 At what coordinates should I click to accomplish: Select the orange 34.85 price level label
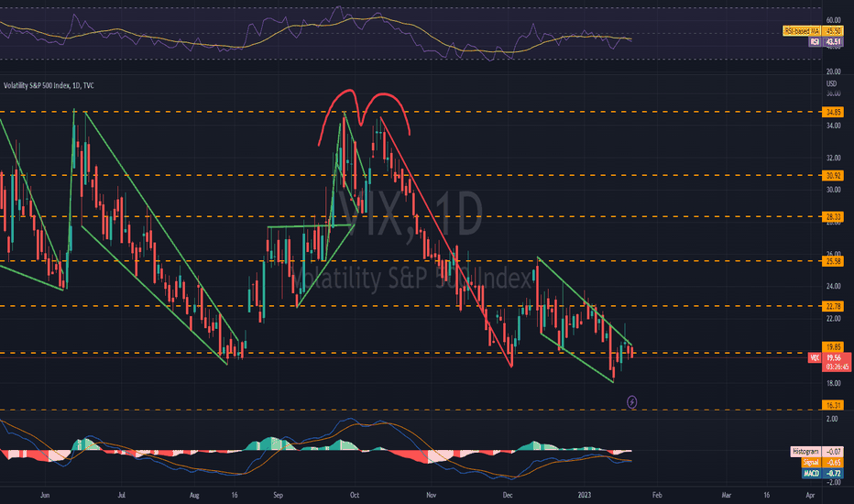[833, 112]
